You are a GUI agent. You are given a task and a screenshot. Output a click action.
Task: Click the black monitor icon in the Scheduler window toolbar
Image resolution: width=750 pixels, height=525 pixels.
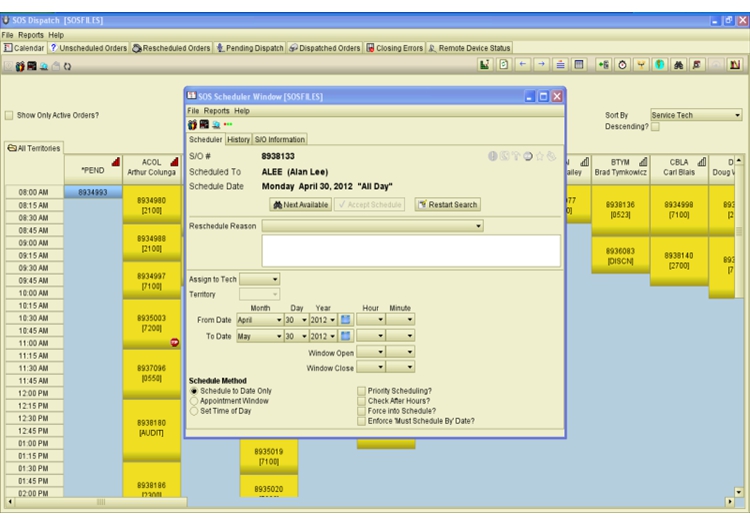(x=204, y=124)
